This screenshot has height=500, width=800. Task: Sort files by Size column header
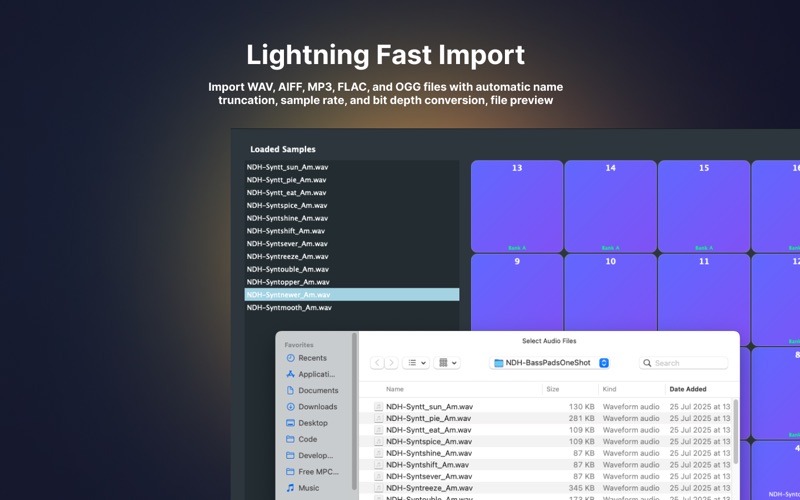553,389
